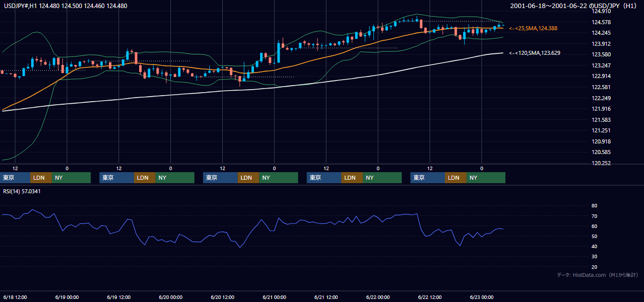This screenshot has width=644, height=302.
Task: Click the 6/22 12:00 date label
Action: [430, 297]
